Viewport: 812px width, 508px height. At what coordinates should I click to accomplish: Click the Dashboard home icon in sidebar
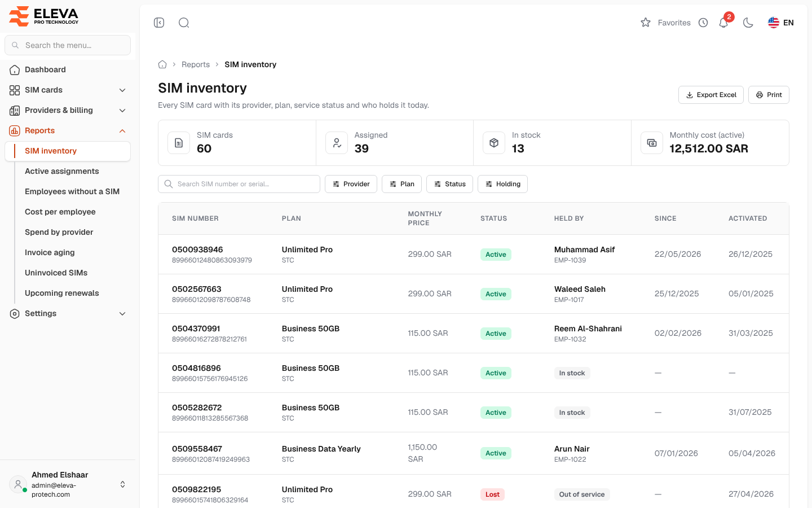(15, 70)
